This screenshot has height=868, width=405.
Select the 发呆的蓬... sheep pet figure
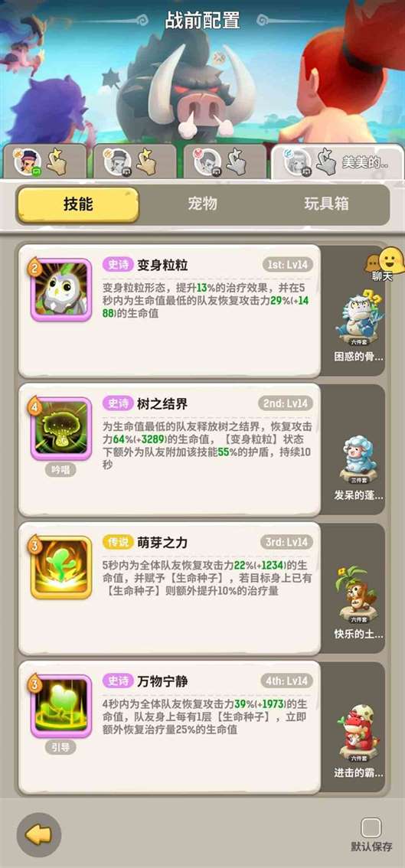358,458
